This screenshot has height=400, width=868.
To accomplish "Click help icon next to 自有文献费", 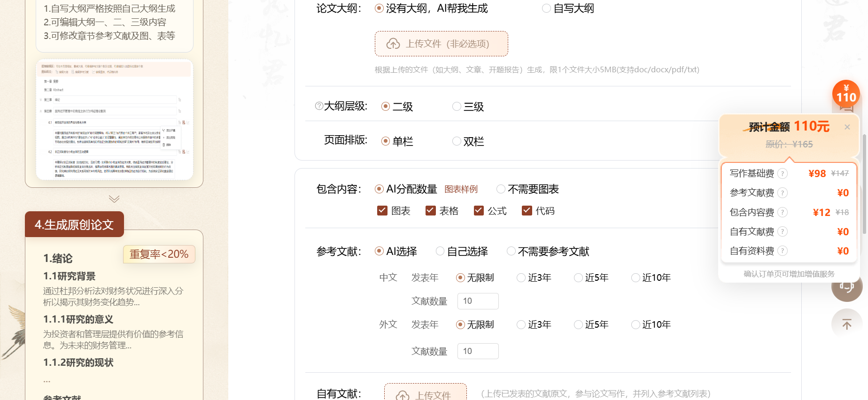I will (x=782, y=231).
